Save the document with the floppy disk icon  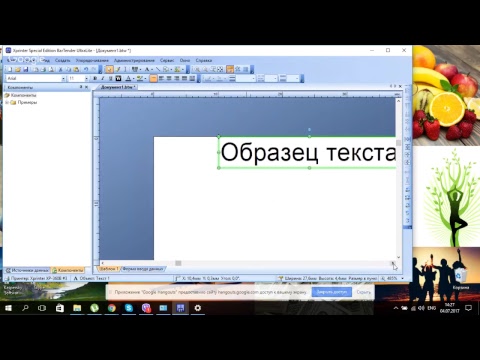point(25,69)
